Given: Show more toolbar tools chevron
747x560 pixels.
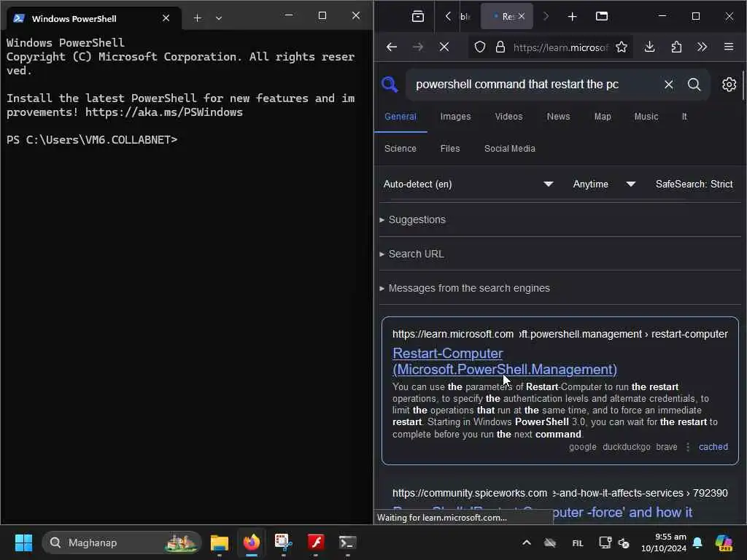Looking at the screenshot, I should [702, 47].
